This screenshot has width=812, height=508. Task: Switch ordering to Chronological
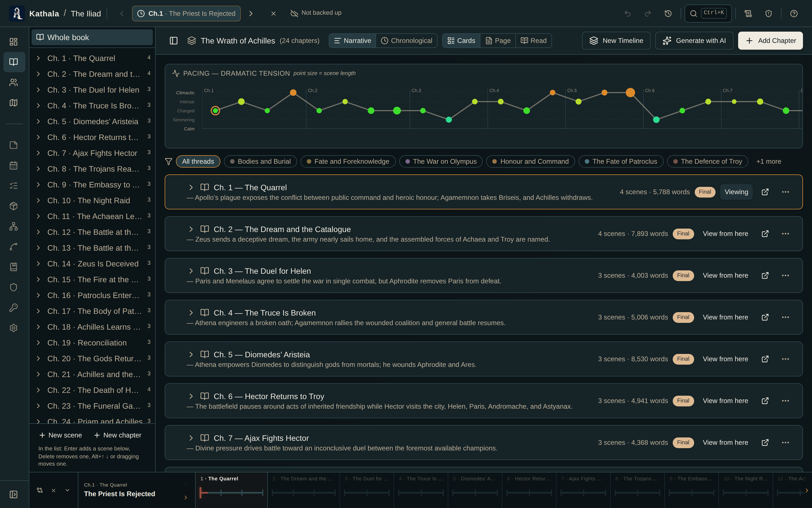click(x=406, y=41)
